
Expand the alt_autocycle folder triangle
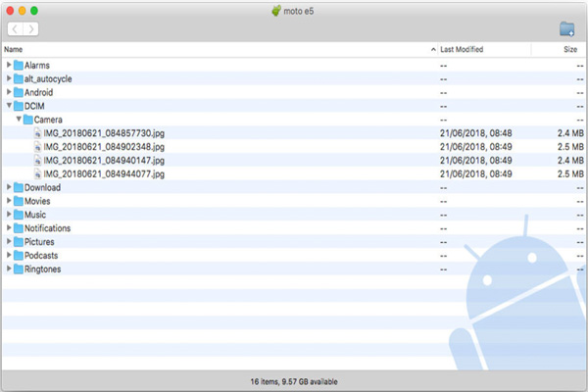[9, 78]
